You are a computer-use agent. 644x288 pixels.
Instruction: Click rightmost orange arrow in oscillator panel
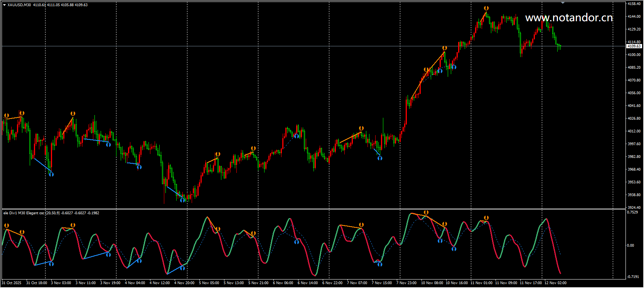[x=486, y=218]
